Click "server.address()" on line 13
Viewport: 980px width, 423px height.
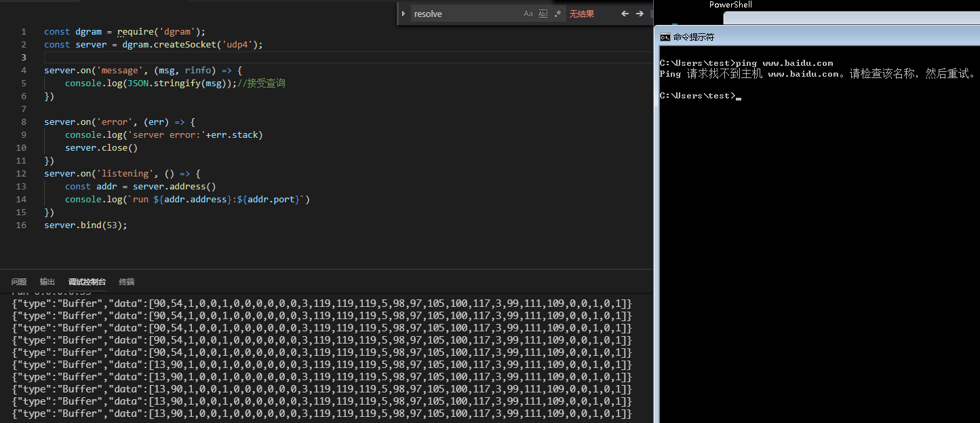(x=174, y=186)
